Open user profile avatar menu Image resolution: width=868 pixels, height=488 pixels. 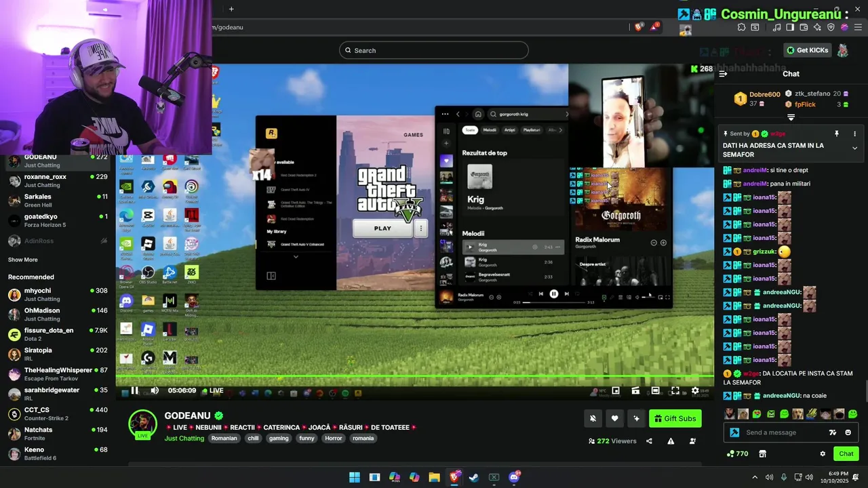coord(843,50)
